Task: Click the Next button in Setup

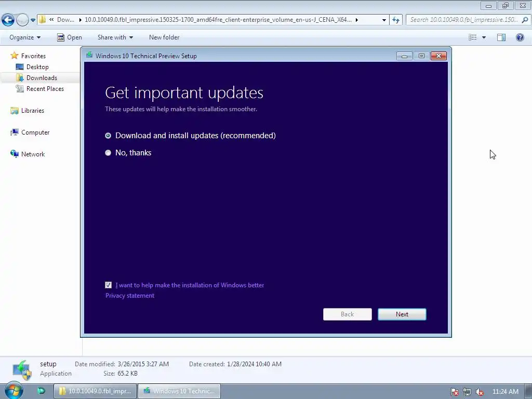Action: tap(402, 314)
